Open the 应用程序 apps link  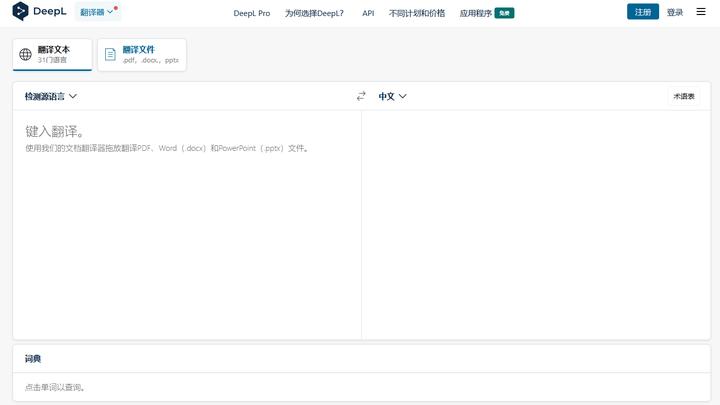(x=476, y=13)
